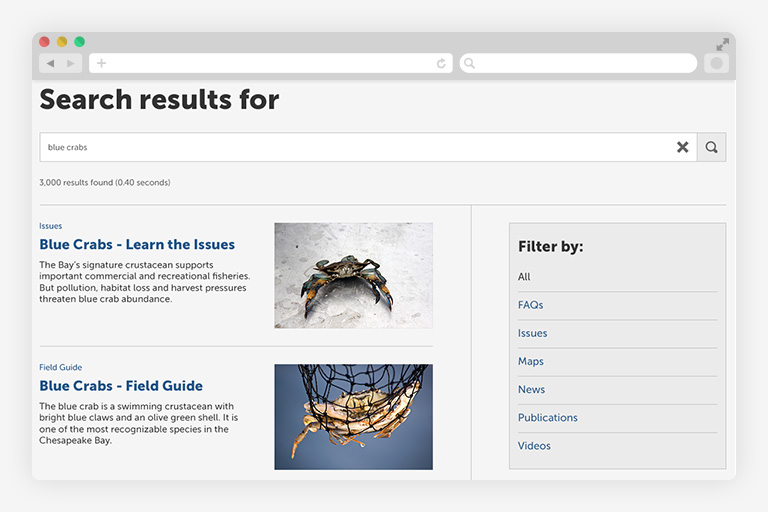Image resolution: width=768 pixels, height=512 pixels.
Task: Filter results by Videos
Action: click(x=534, y=445)
